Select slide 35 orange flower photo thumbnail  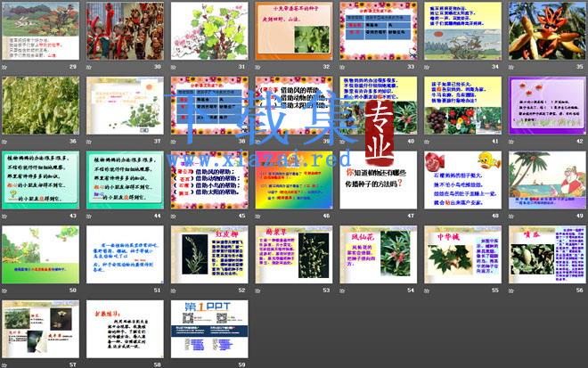tap(547, 31)
